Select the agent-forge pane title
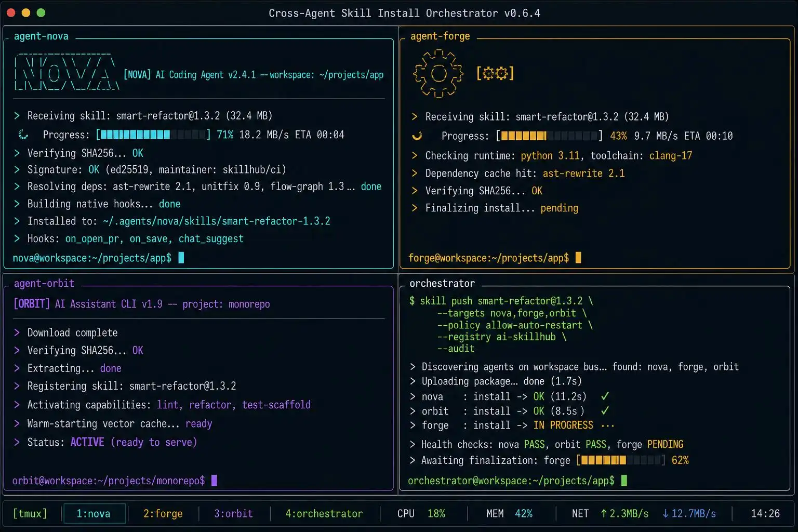 [440, 36]
